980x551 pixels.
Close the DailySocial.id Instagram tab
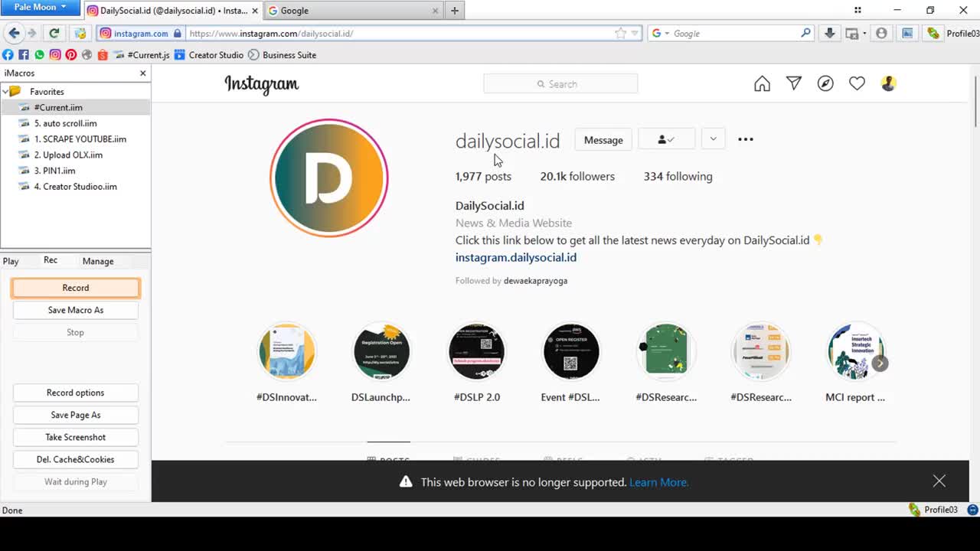pyautogui.click(x=255, y=11)
